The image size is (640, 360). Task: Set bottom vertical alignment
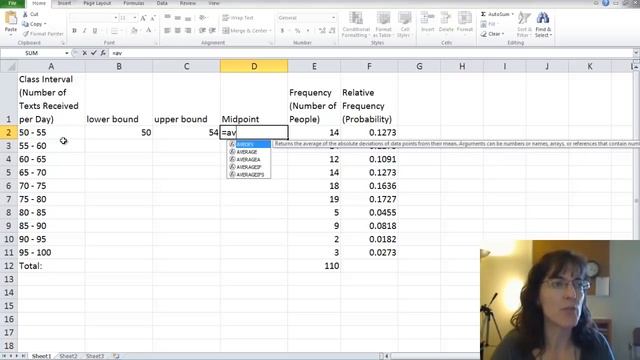(188, 18)
